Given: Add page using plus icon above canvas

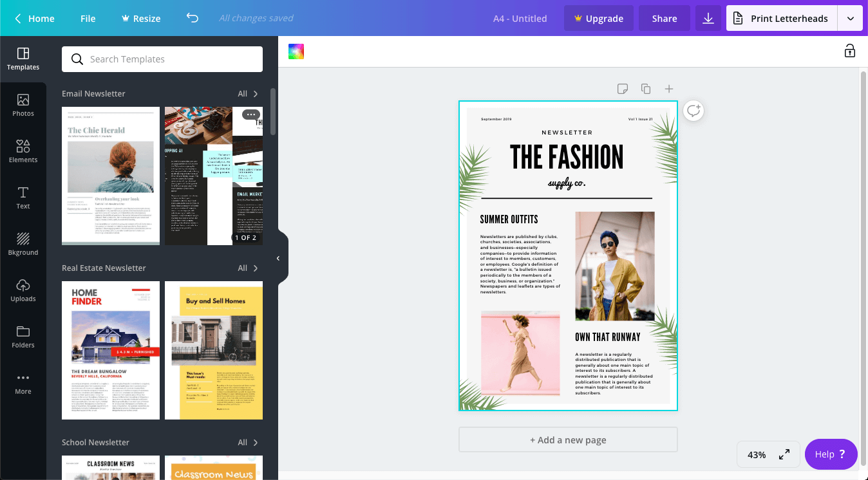Looking at the screenshot, I should (x=669, y=89).
